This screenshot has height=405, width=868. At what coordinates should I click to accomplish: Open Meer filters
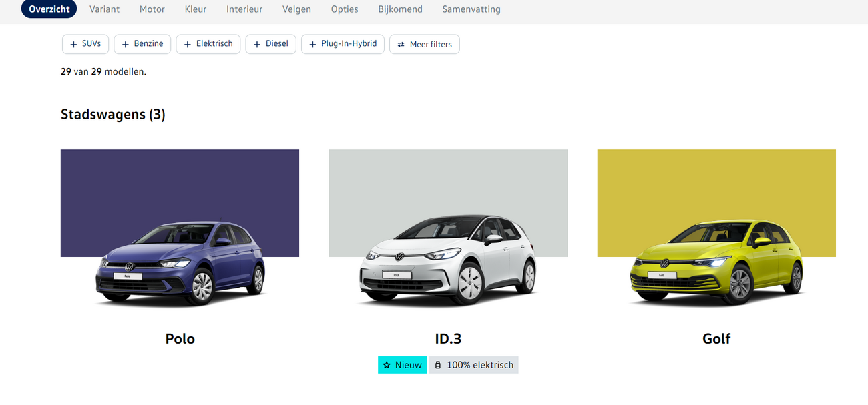click(x=425, y=45)
